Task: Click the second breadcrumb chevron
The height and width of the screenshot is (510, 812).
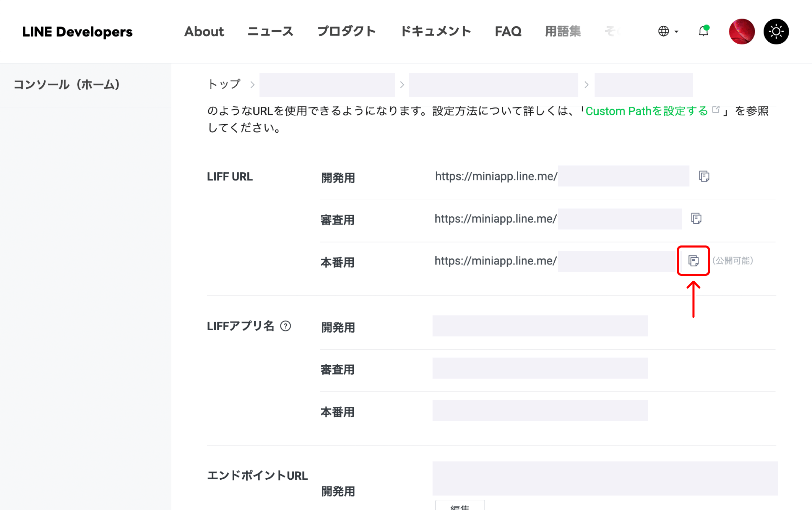Action: [x=402, y=84]
